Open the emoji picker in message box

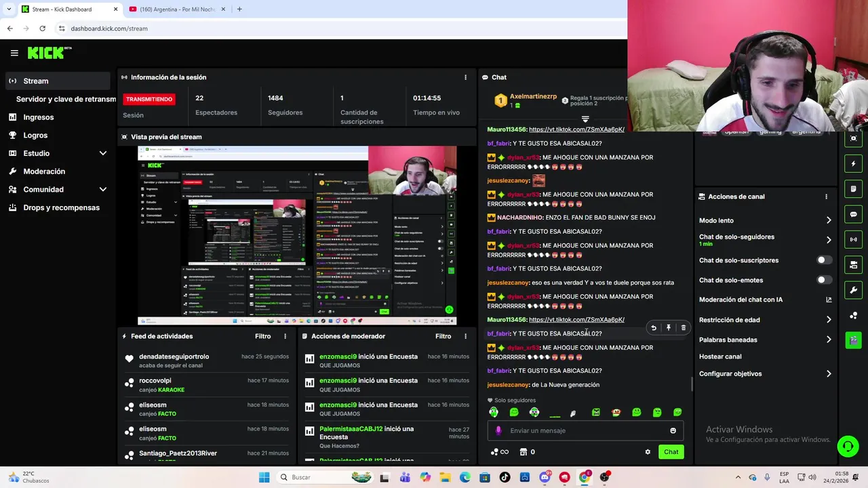coord(673,430)
